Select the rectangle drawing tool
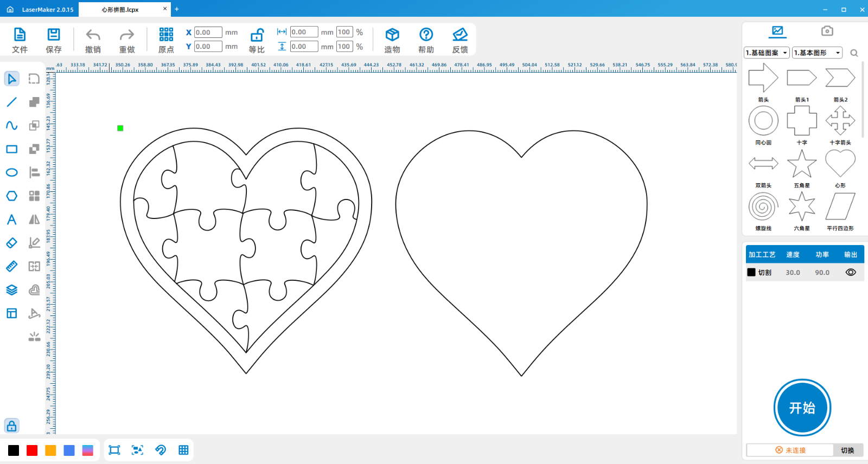Viewport: 868px width, 464px height. pos(11,149)
